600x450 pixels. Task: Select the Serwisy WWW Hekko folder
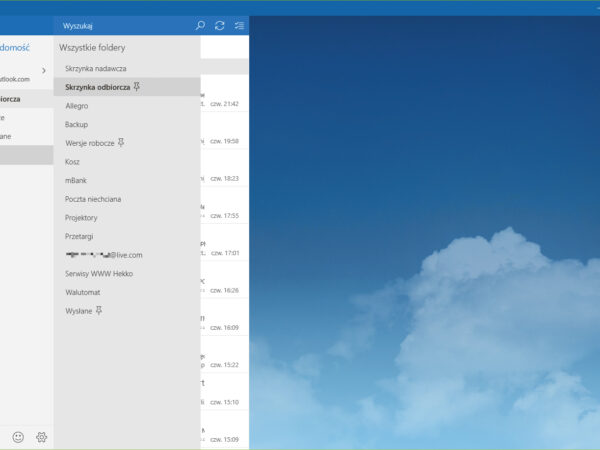coord(99,273)
